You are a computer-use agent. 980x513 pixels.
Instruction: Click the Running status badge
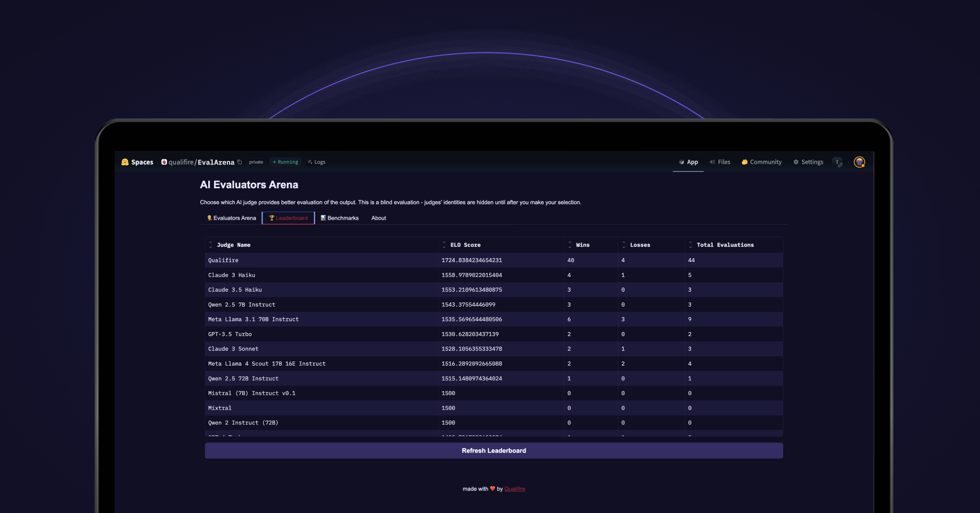[286, 162]
